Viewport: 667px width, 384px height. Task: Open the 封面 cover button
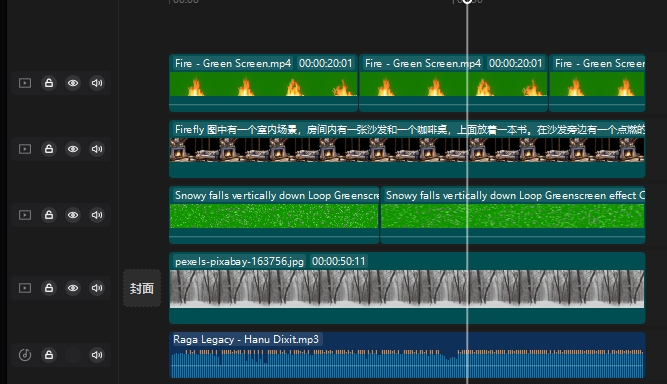click(142, 288)
